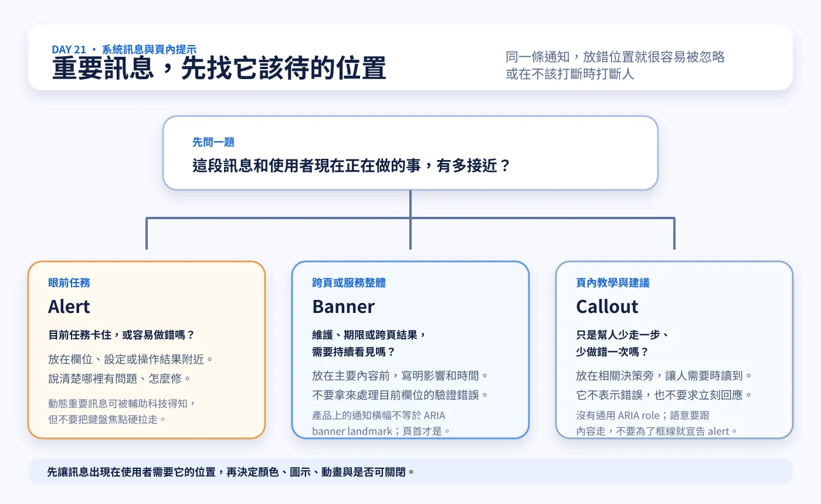
Task: Select the footer sentence starting "先讓訊息出現在使用者需要它的位置"
Action: click(x=230, y=471)
